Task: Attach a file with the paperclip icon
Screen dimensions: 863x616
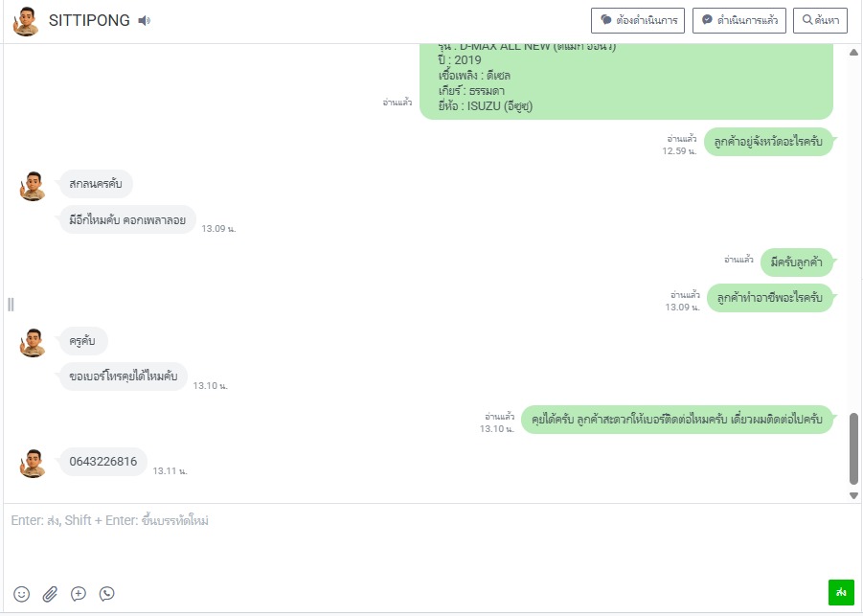Action: pyautogui.click(x=50, y=594)
